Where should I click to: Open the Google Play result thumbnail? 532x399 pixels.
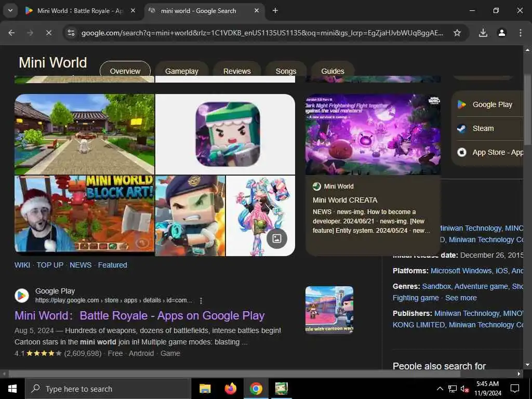click(329, 310)
